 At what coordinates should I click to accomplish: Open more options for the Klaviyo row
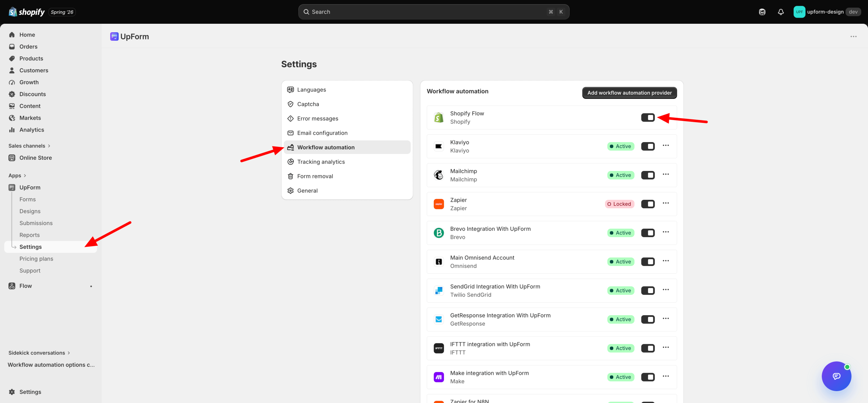[x=666, y=146]
